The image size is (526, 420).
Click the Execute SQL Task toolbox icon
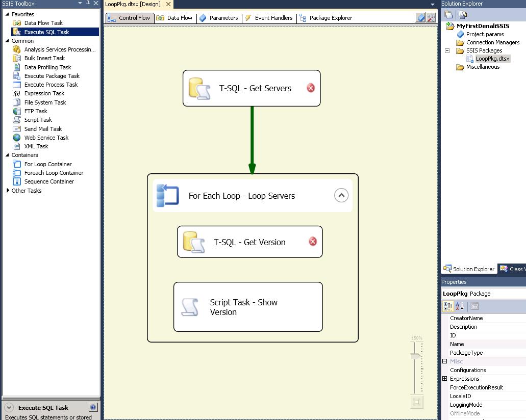click(x=17, y=32)
